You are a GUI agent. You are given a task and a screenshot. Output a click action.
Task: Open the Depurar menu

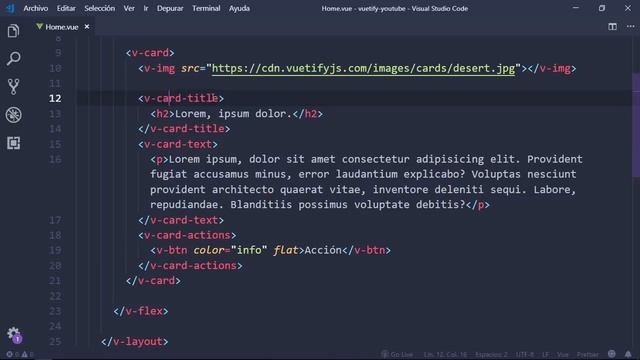170,8
